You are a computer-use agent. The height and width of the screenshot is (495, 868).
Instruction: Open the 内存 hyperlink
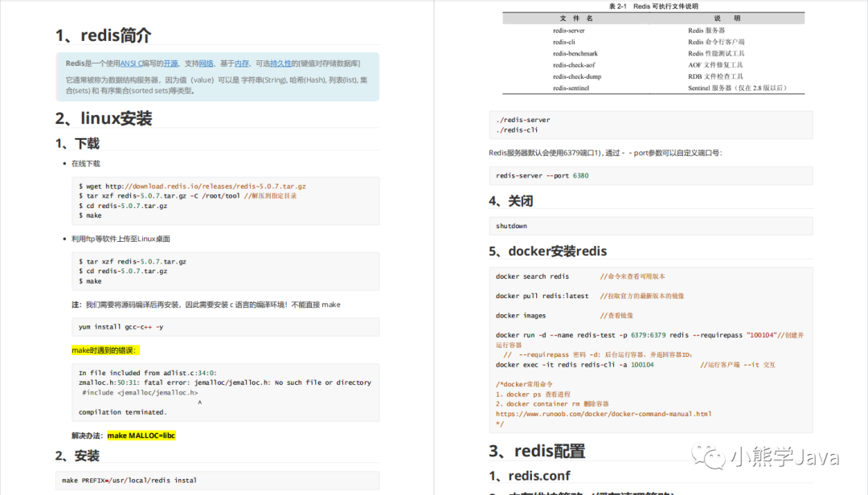(x=241, y=63)
